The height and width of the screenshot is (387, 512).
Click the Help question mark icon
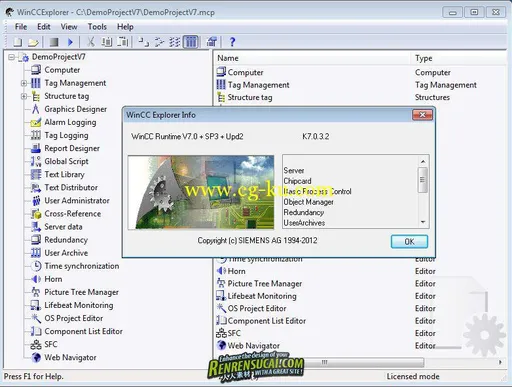[x=232, y=42]
